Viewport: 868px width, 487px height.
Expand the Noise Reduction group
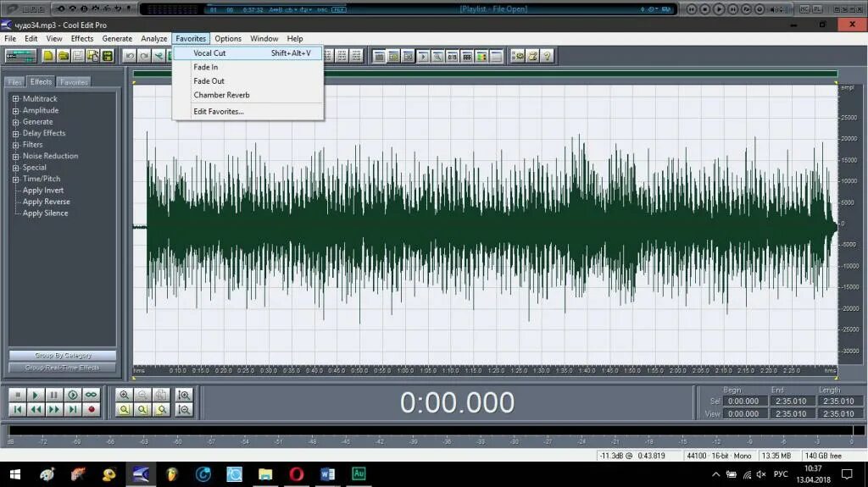[x=15, y=157]
